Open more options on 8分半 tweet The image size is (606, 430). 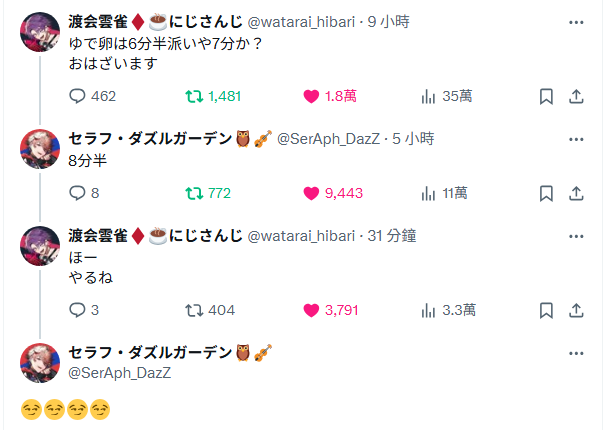[576, 137]
